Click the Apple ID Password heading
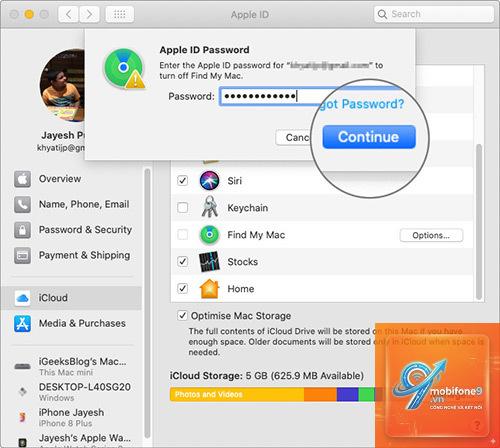500x448 pixels. 204,50
